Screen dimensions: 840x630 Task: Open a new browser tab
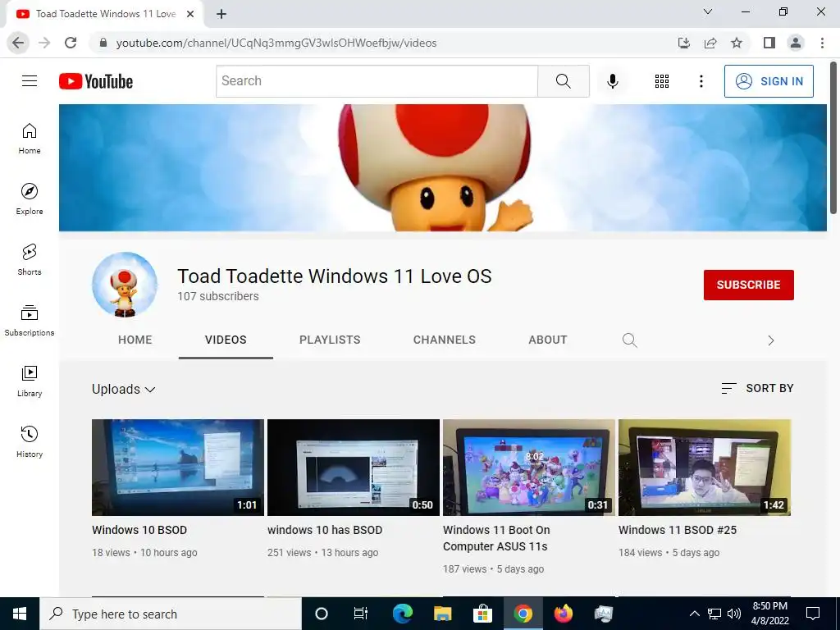pos(221,14)
